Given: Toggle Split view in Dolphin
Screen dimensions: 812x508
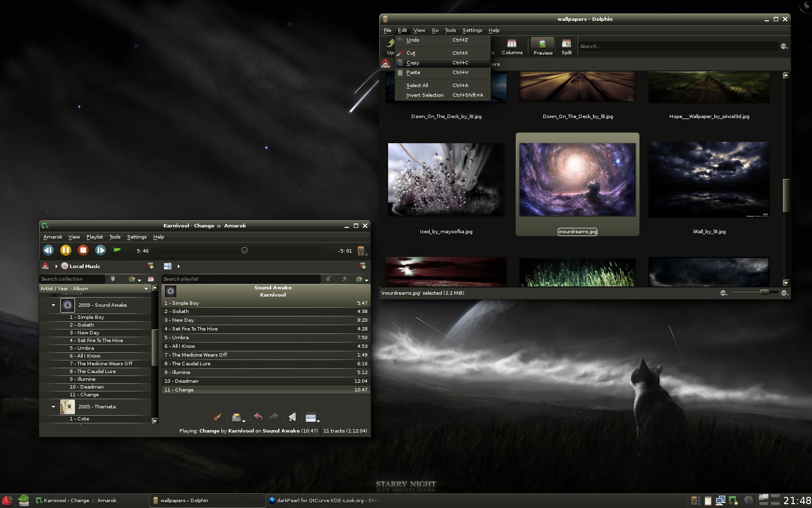Looking at the screenshot, I should (x=566, y=47).
